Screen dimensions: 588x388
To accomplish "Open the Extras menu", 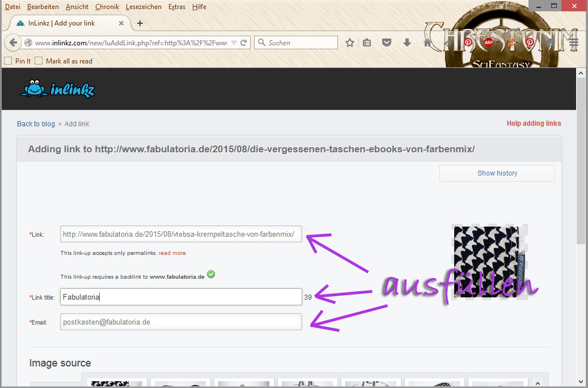I will (176, 7).
